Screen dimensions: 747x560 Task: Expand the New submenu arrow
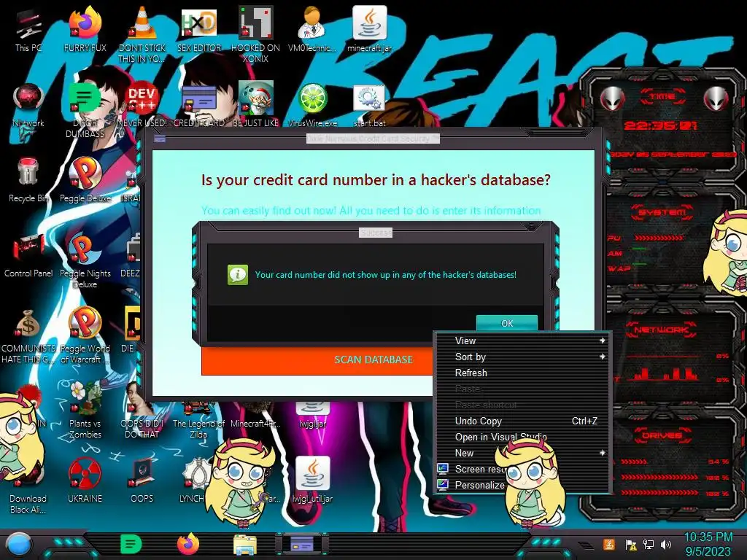[x=602, y=453]
